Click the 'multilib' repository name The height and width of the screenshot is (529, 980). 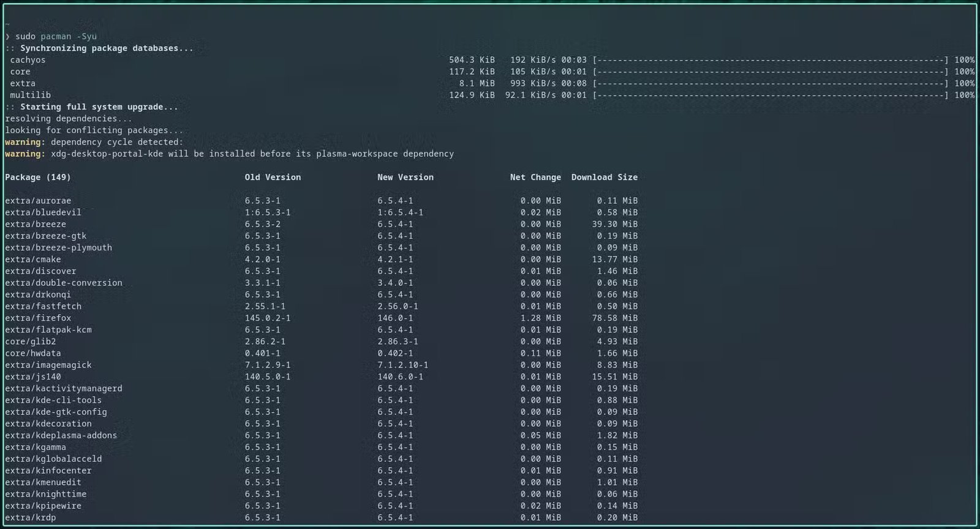tap(30, 95)
